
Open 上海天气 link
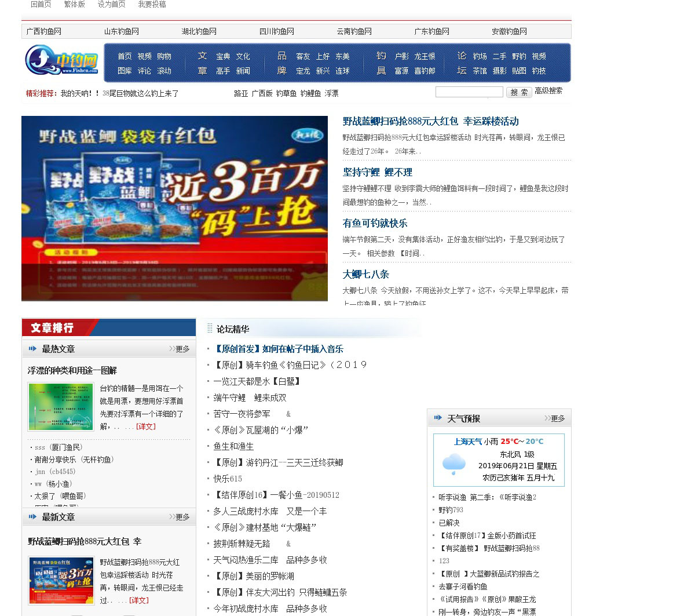coord(468,442)
